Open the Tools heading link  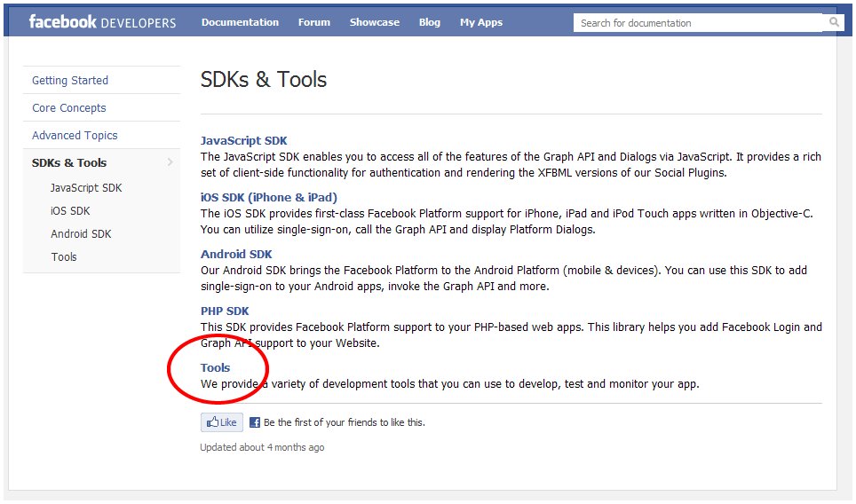pos(215,367)
